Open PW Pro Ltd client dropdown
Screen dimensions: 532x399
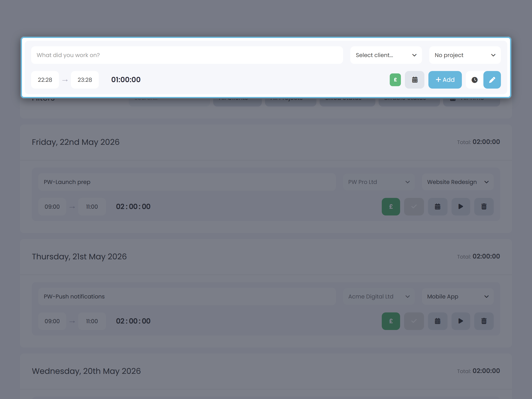[x=379, y=182]
